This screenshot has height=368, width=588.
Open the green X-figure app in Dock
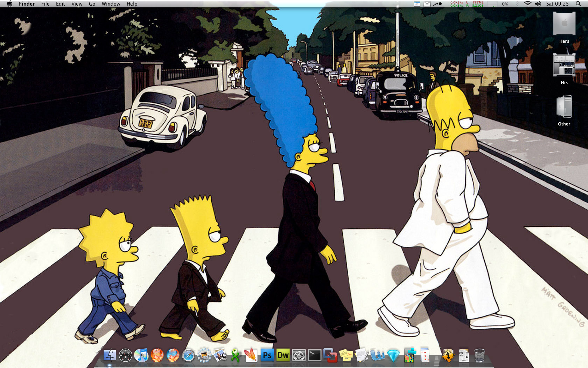coord(236,355)
